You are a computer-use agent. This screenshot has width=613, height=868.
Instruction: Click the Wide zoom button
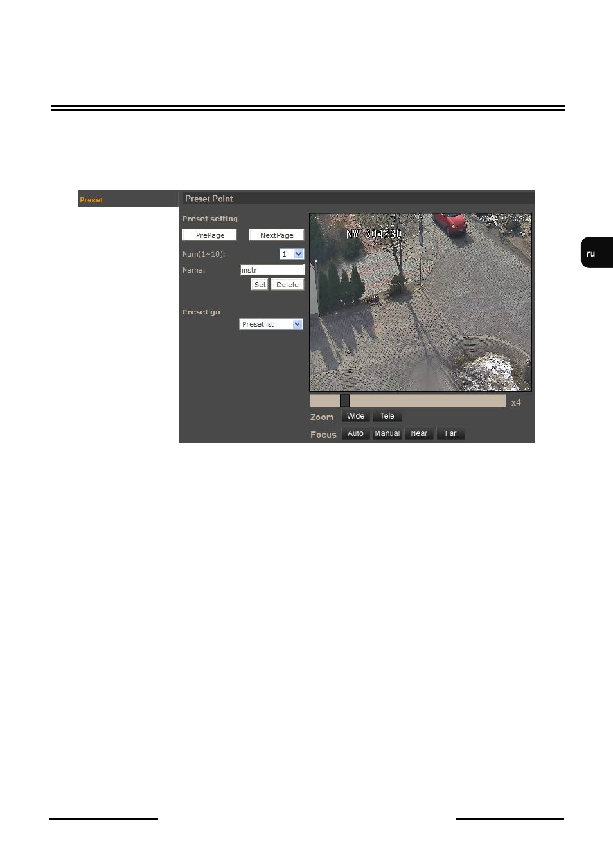tap(355, 416)
